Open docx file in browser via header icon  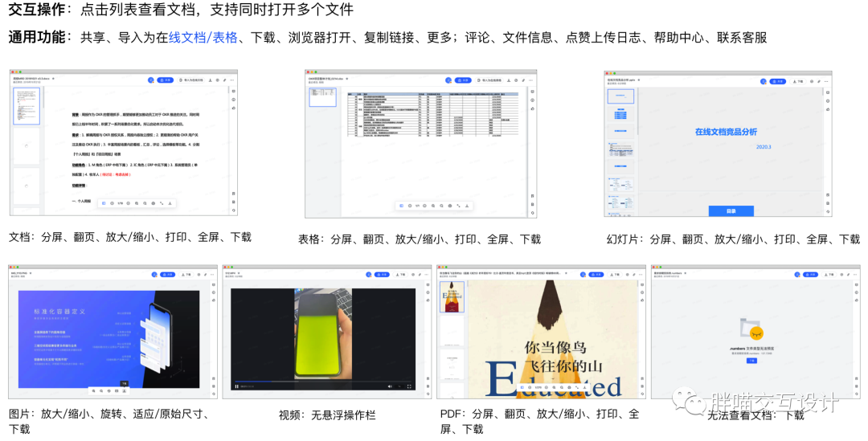click(x=218, y=80)
